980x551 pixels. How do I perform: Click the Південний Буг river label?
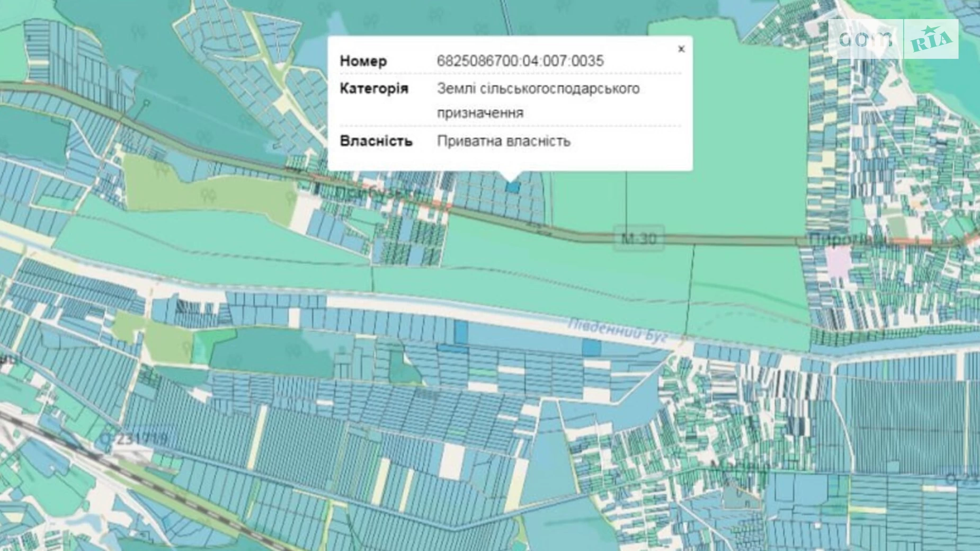tap(617, 330)
